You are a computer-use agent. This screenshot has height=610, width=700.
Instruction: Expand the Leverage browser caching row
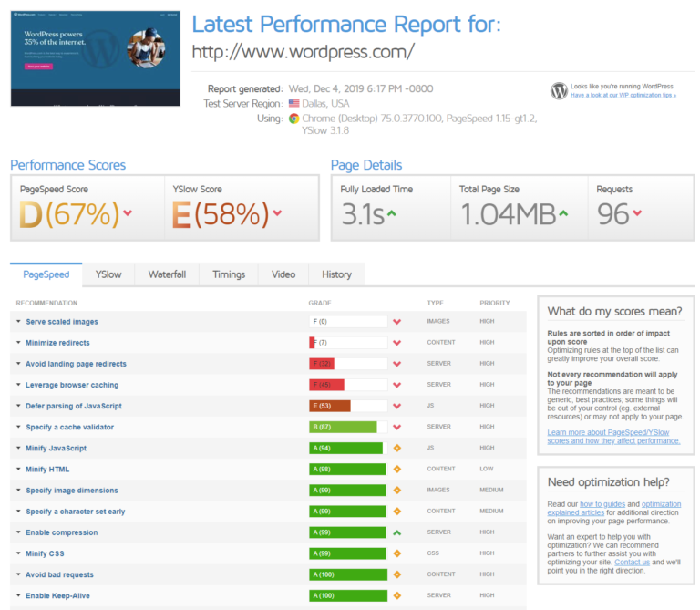tap(72, 385)
